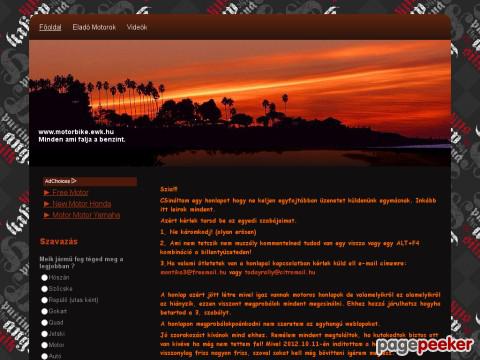480x360 pixels.
Task: Click the AdChoices label
Action: [x=57, y=181]
